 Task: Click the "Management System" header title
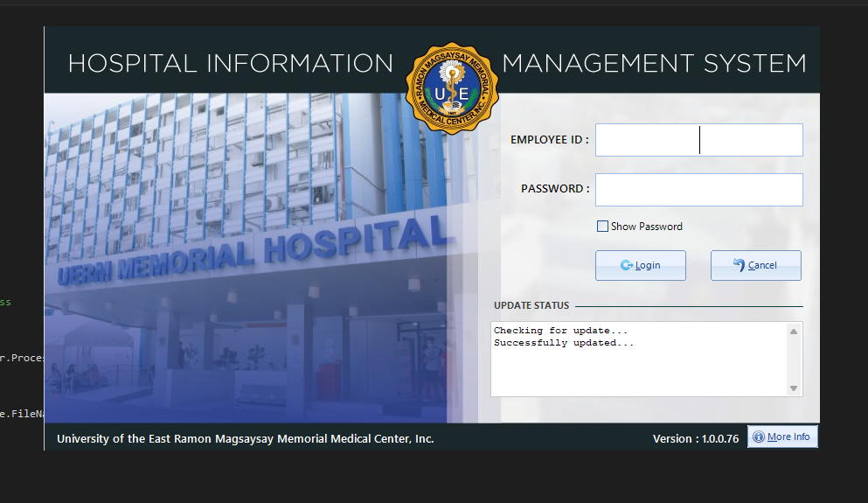point(653,64)
